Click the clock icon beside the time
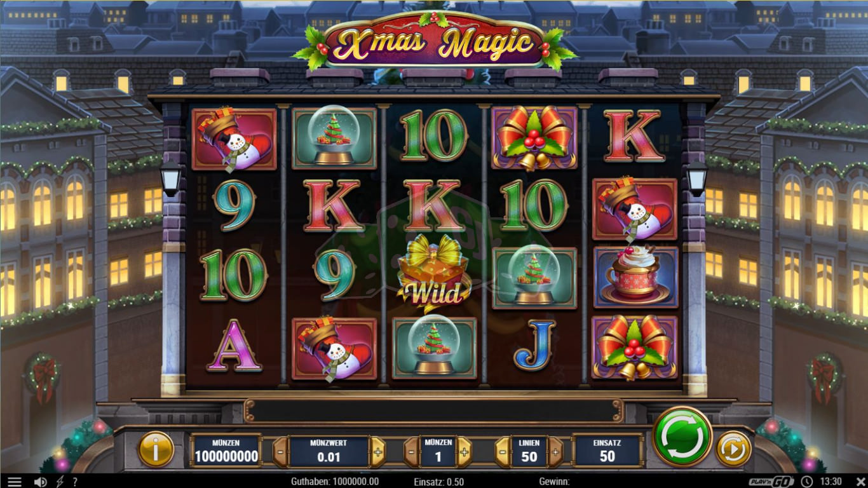This screenshot has width=868, height=488. [x=807, y=482]
